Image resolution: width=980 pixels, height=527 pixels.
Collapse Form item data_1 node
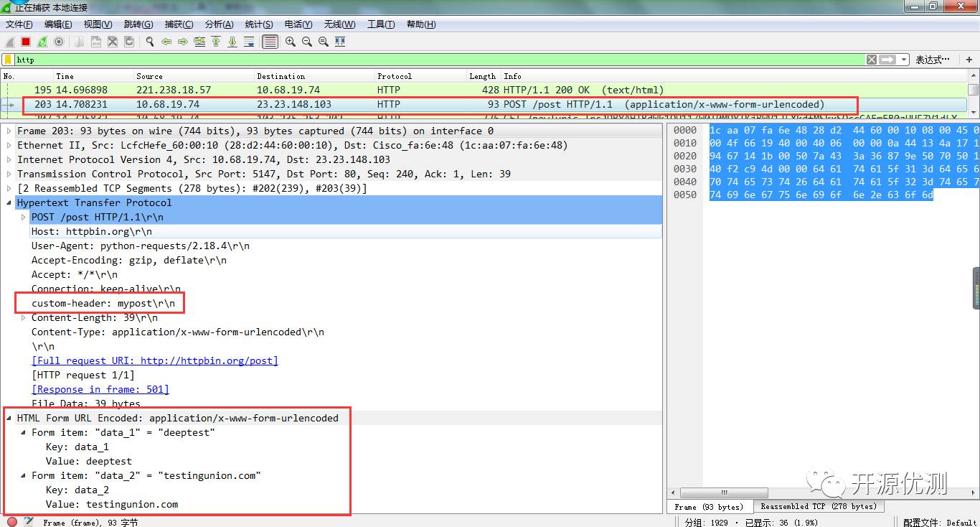point(24,432)
